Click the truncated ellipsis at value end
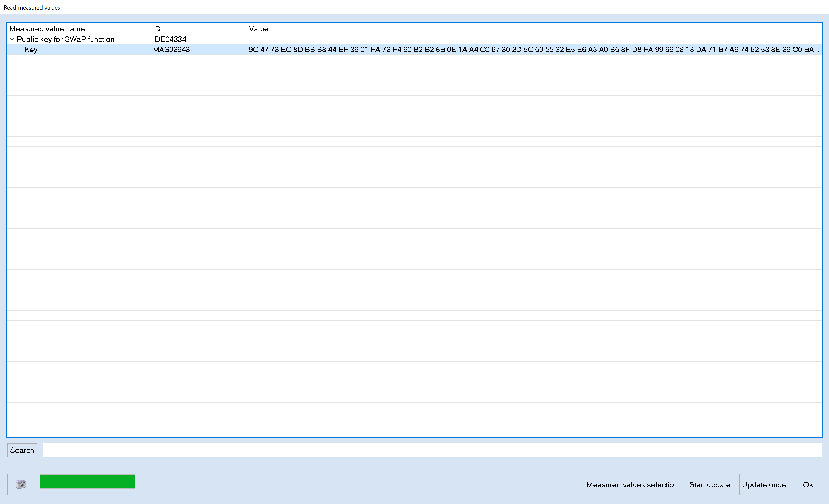The image size is (829, 504). click(817, 51)
